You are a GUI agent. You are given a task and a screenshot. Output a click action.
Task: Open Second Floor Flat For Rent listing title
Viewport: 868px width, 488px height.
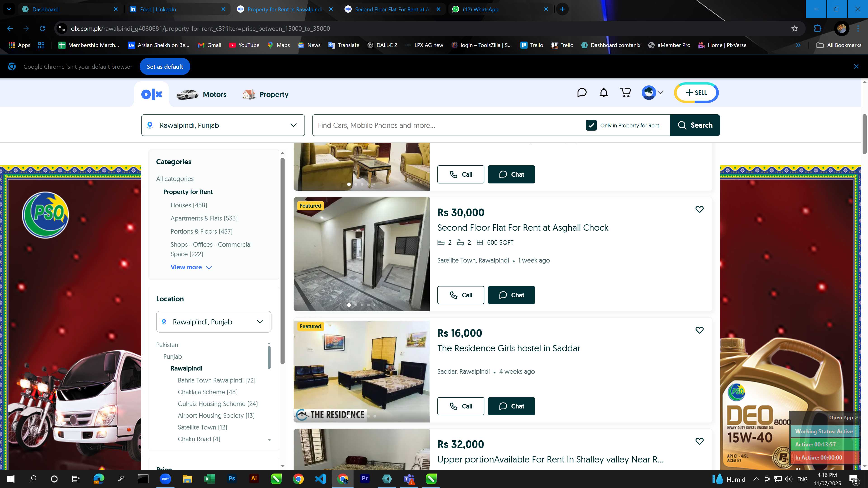pos(523,228)
